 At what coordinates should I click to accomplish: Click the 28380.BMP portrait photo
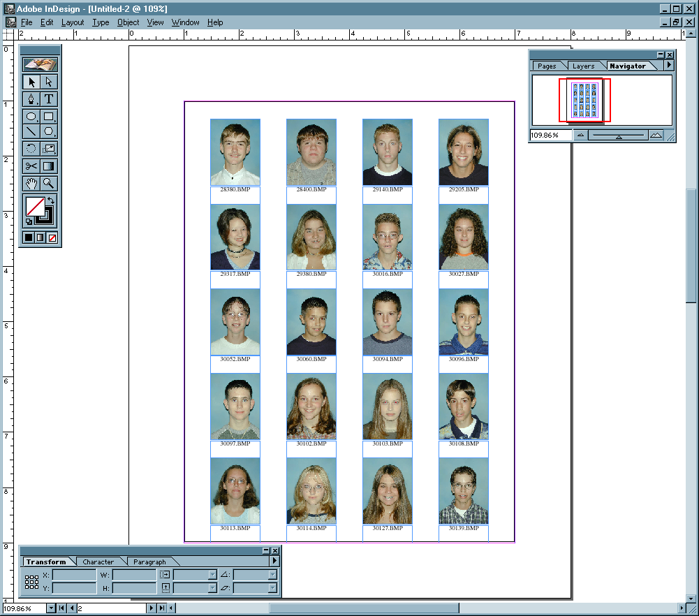235,152
